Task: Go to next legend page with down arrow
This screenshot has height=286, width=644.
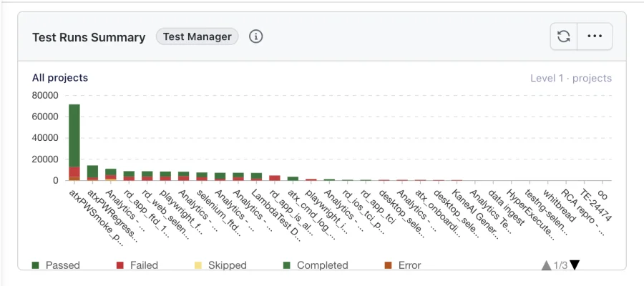Action: [x=575, y=265]
